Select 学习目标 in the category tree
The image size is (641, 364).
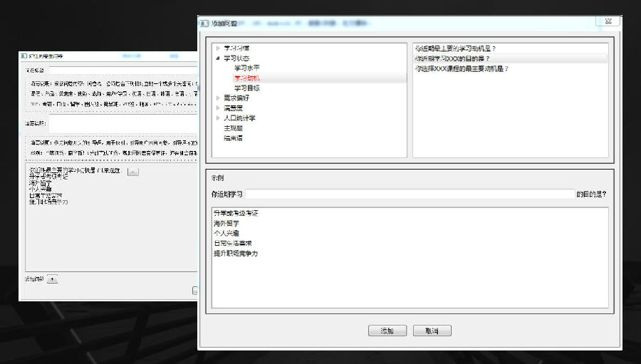point(246,88)
